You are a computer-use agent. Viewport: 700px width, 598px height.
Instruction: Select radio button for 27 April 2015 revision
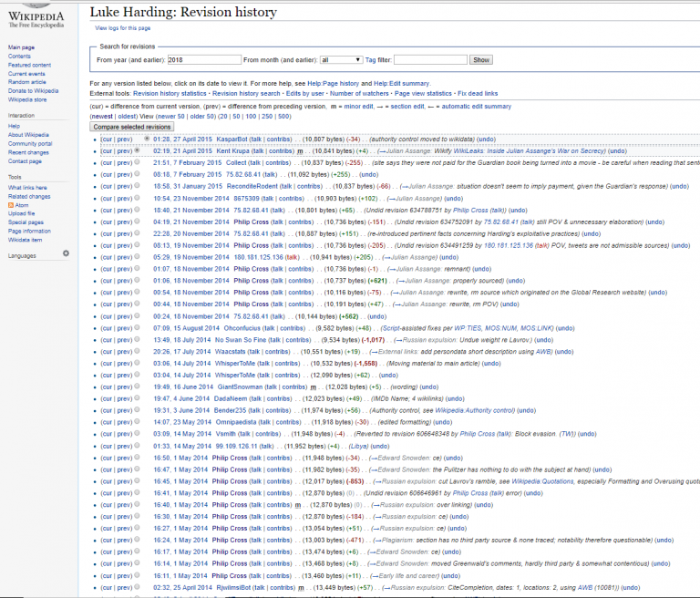147,139
